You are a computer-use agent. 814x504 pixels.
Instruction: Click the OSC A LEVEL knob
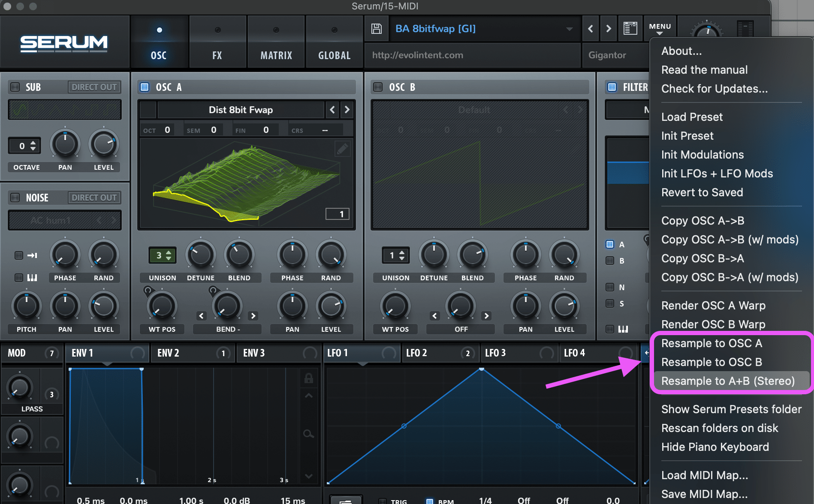pos(331,306)
